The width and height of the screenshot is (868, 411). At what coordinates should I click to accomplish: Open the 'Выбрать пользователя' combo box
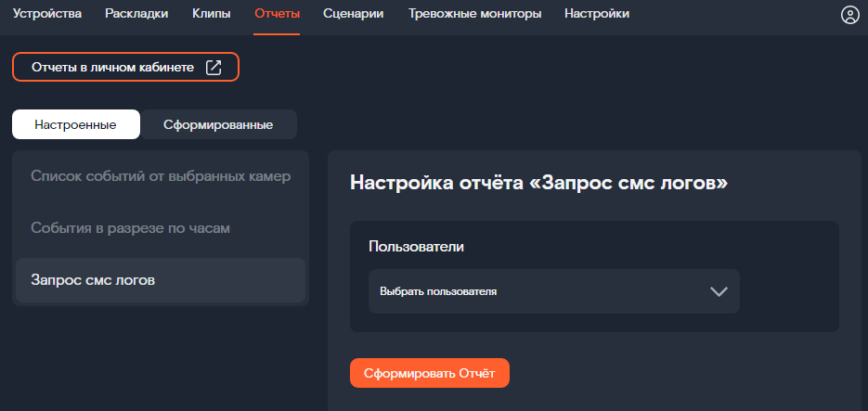552,291
